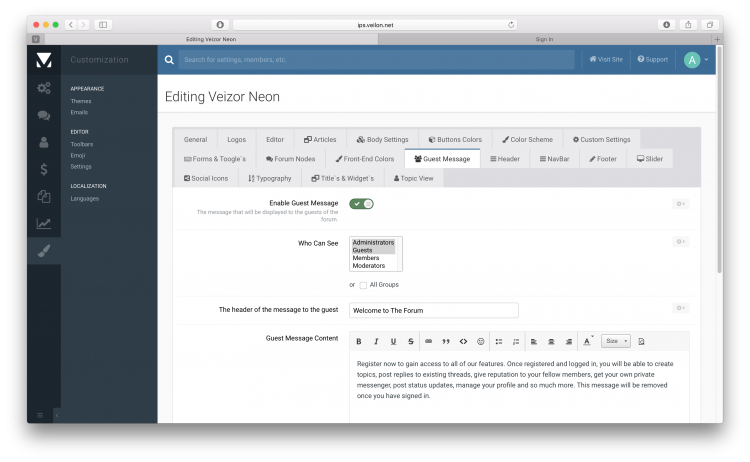Switch to the Logos tab

coord(236,139)
